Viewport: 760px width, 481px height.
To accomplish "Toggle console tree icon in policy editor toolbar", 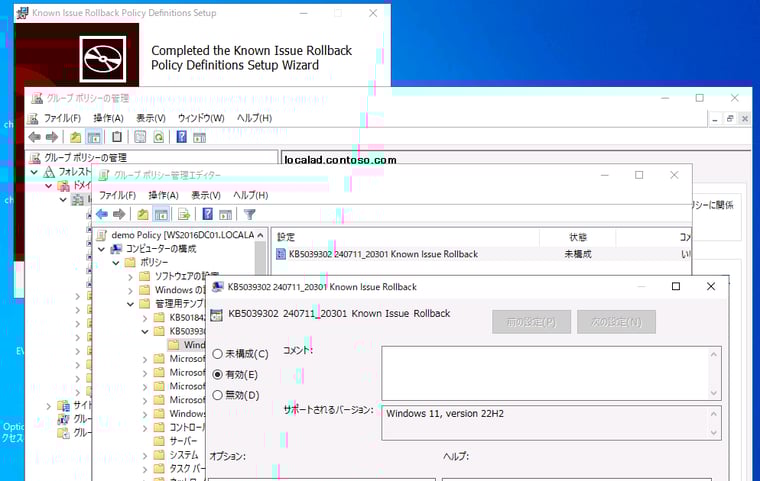I will tap(161, 214).
